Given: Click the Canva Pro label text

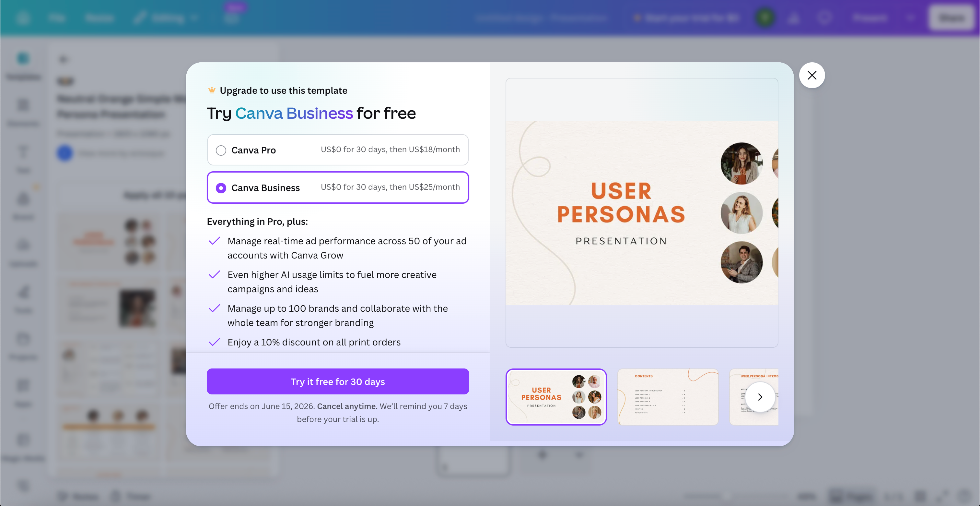Looking at the screenshot, I should 253,151.
